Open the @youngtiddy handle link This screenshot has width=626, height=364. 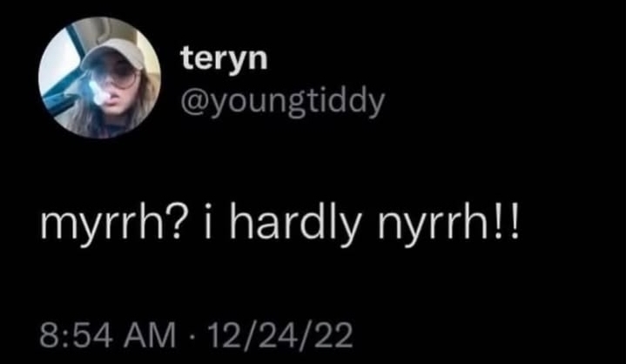pos(283,104)
